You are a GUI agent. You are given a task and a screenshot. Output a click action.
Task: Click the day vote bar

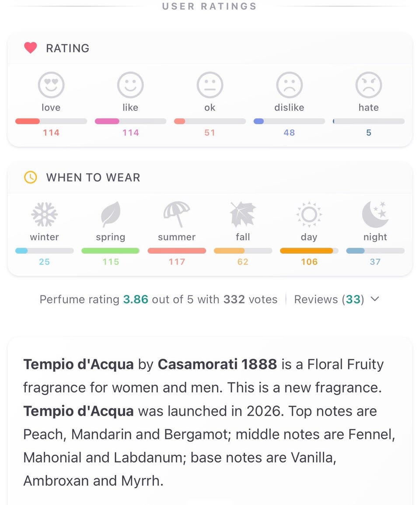[x=309, y=251]
